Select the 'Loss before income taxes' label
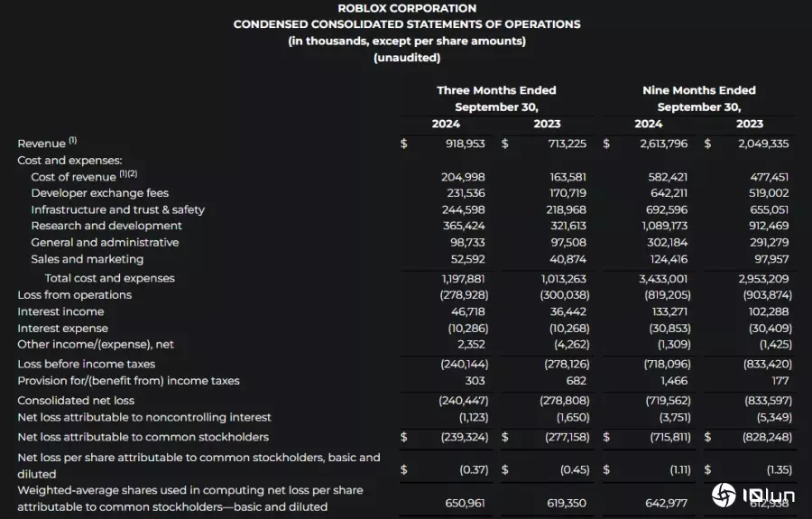The image size is (812, 519). [x=87, y=364]
